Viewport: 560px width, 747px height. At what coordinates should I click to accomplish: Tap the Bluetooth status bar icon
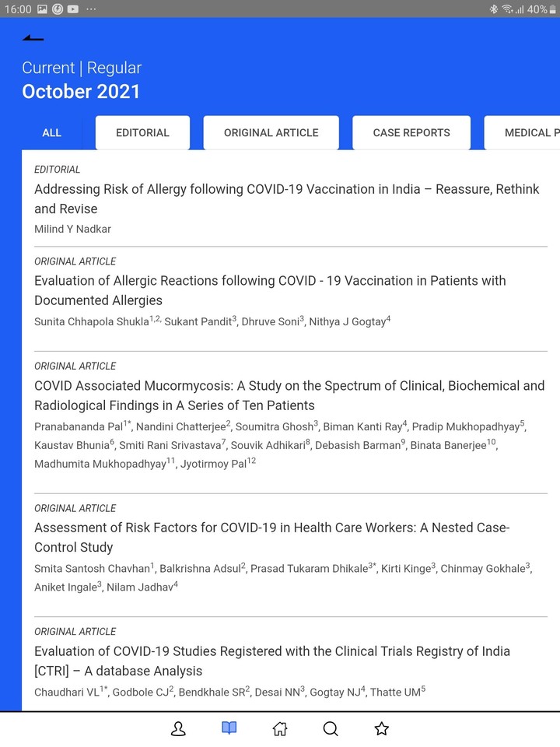click(493, 9)
